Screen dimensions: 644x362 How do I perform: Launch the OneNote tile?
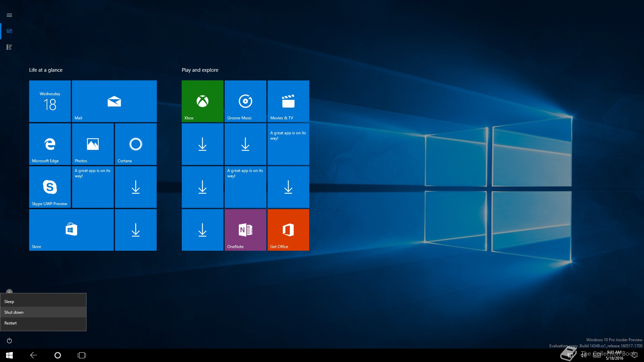coord(246,230)
